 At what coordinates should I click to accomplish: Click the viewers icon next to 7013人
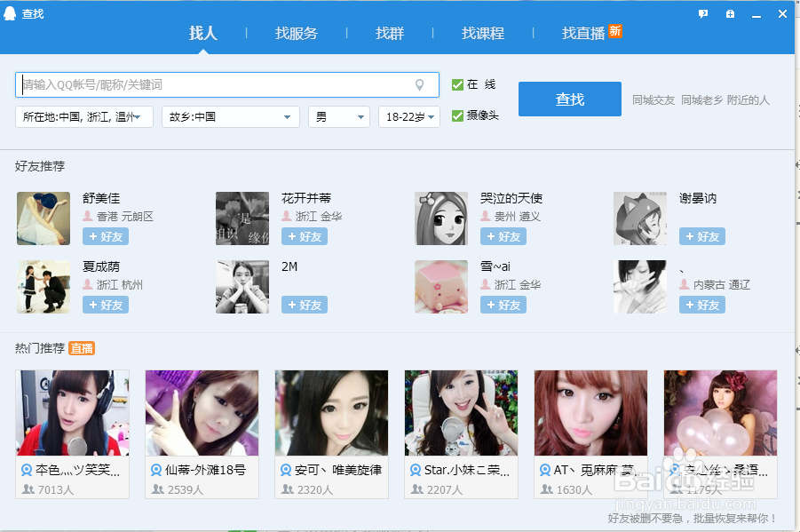point(28,489)
